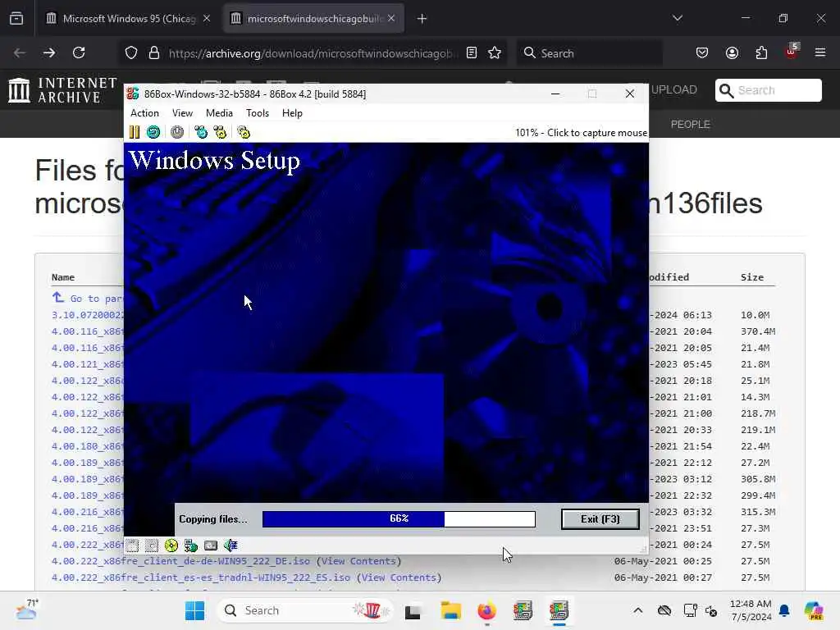This screenshot has height=630, width=840.
Task: Click the Internet Archive logo
Action: 62,90
